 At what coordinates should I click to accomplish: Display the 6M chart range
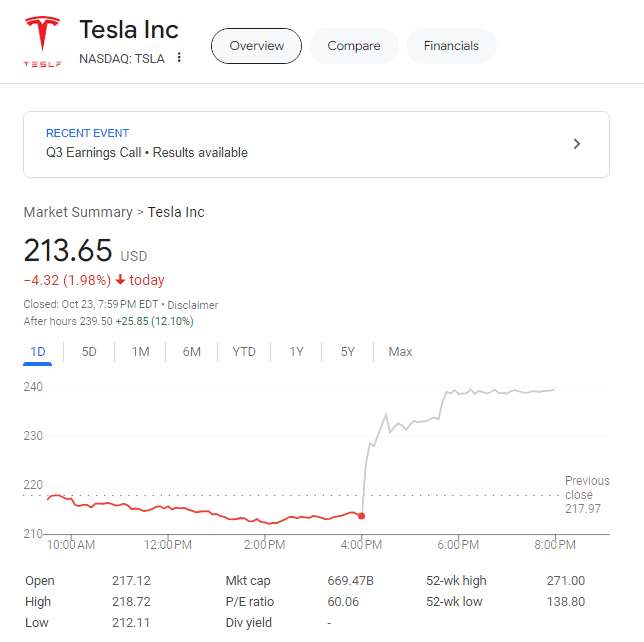pyautogui.click(x=191, y=352)
